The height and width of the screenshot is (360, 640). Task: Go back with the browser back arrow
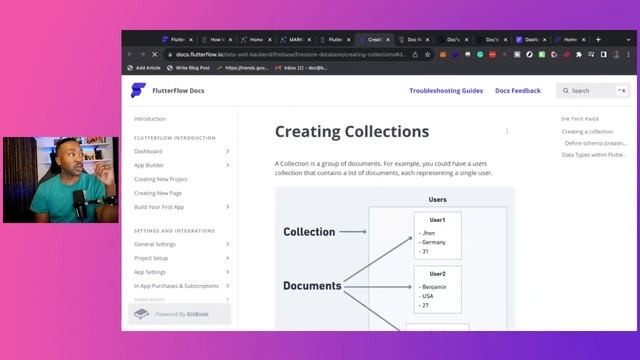point(130,54)
